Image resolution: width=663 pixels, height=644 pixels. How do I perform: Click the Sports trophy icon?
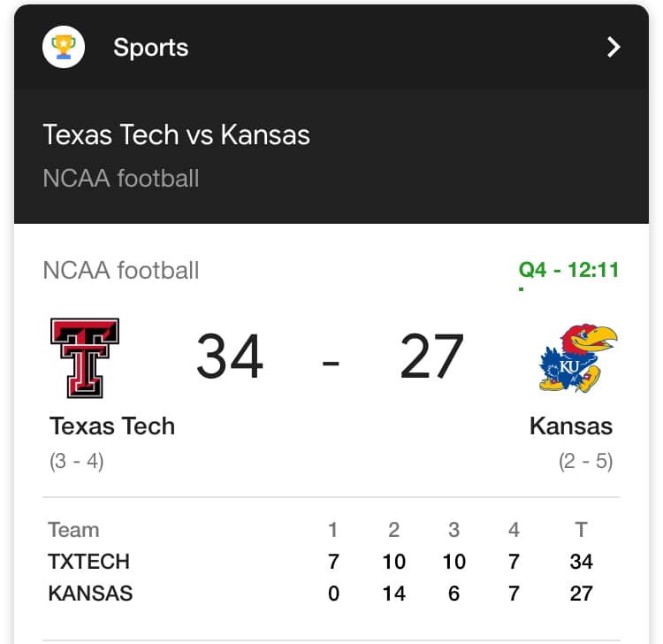pyautogui.click(x=64, y=47)
